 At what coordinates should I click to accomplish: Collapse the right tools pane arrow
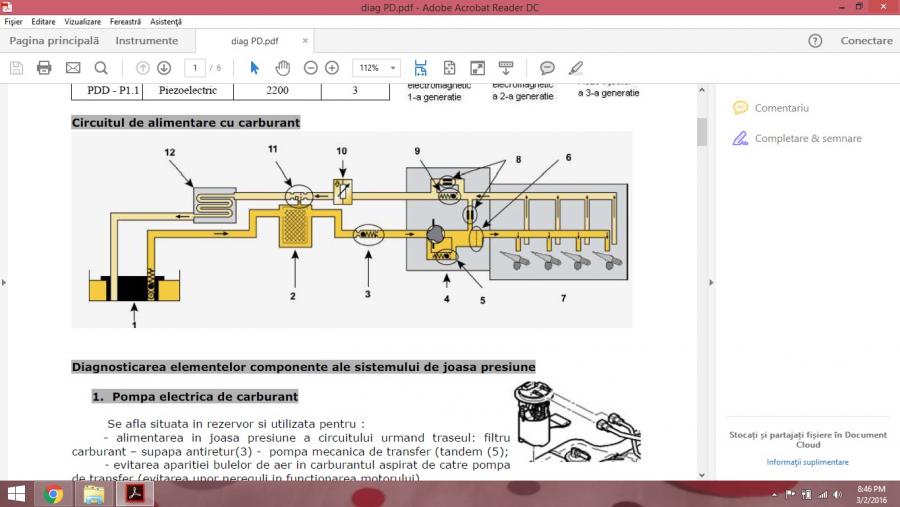click(710, 282)
